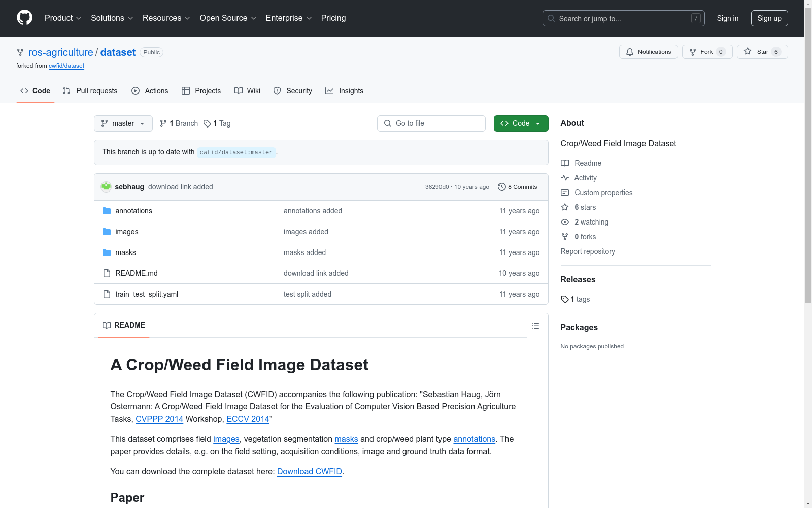
Task: Open the Readme link in About
Action: [581, 163]
